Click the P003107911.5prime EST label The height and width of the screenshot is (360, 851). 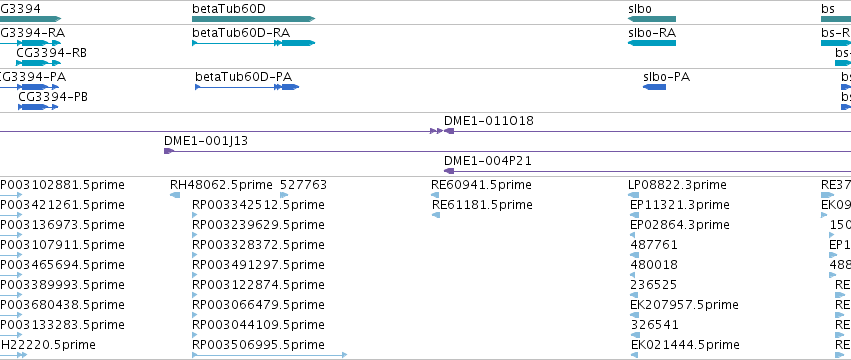(x=62, y=245)
